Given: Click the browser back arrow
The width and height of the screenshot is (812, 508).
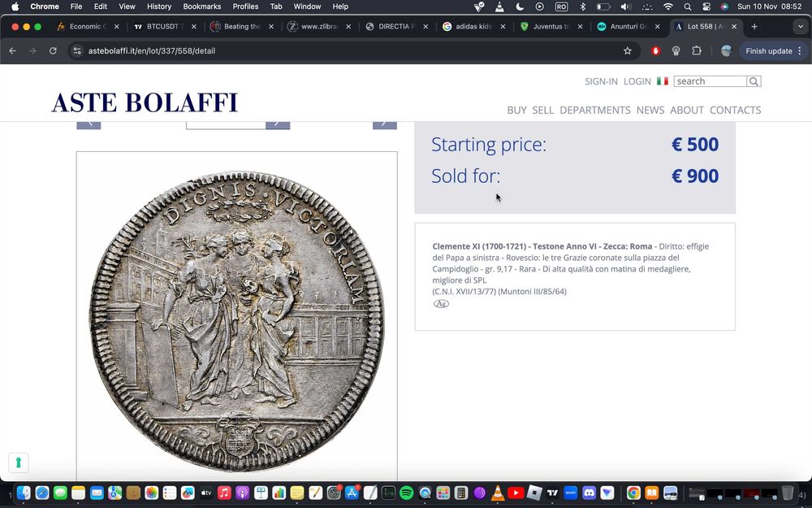Looking at the screenshot, I should click(x=12, y=50).
